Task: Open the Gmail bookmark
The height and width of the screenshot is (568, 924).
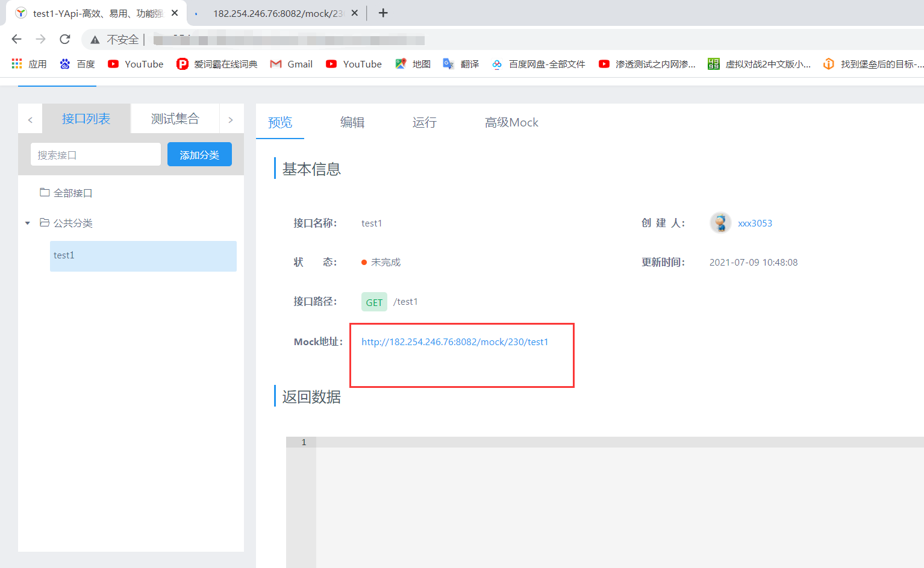Action: click(291, 64)
